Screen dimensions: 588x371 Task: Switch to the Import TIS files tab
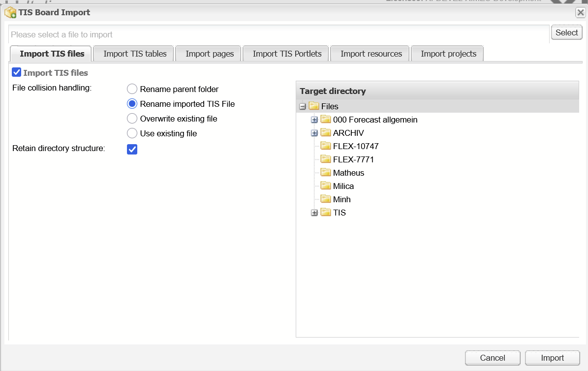(x=51, y=54)
